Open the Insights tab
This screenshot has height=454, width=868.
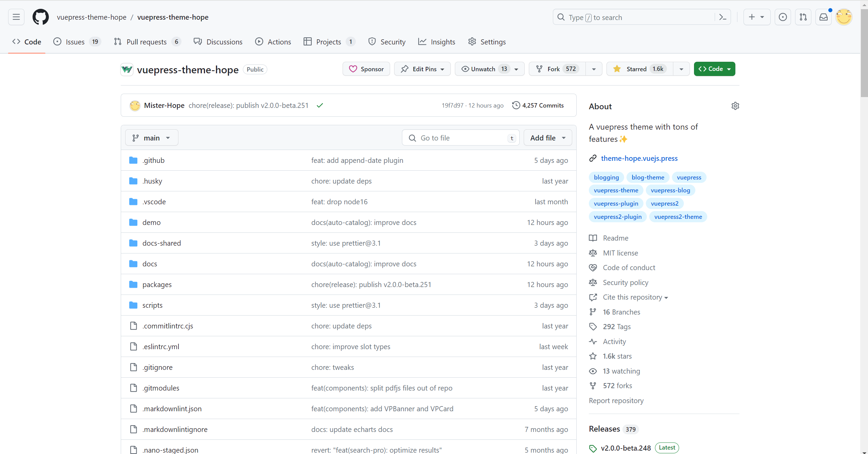pyautogui.click(x=437, y=42)
